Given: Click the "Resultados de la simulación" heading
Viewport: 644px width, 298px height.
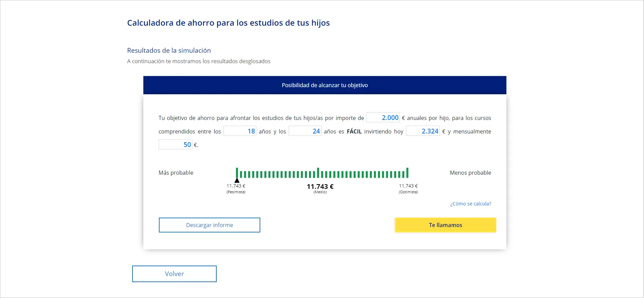Looking at the screenshot, I should coord(169,50).
